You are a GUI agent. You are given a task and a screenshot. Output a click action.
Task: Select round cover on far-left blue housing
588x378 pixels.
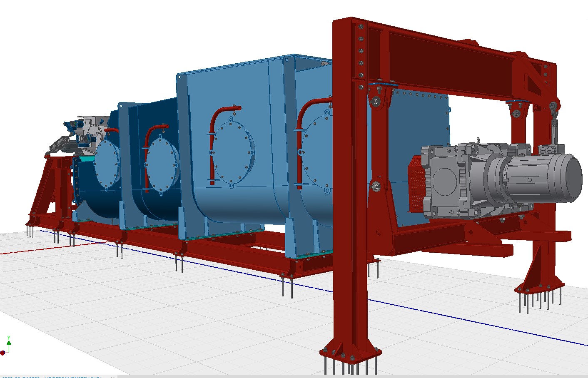point(107,164)
